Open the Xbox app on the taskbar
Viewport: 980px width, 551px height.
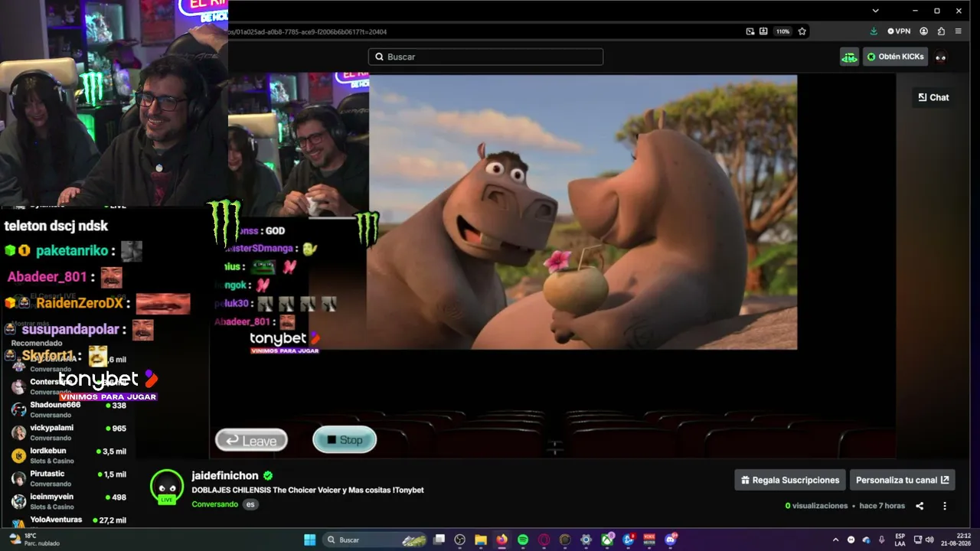pos(607,540)
